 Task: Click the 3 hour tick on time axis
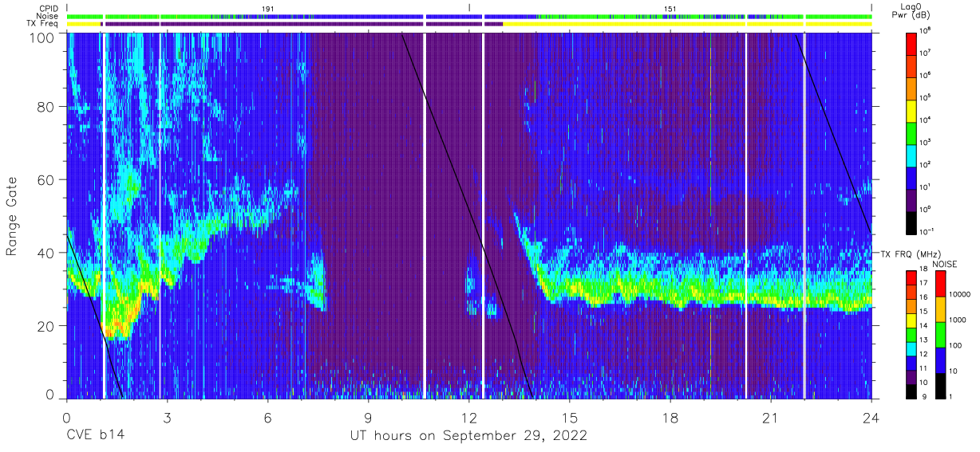tap(167, 417)
